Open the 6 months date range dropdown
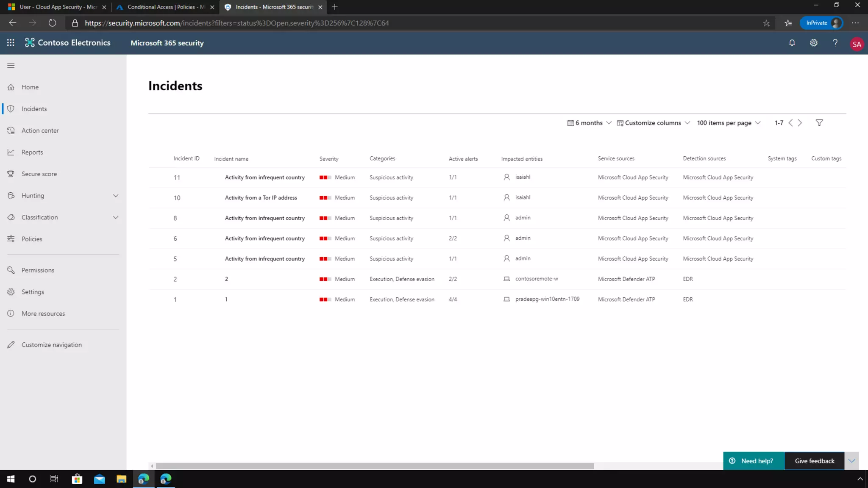868x488 pixels. (589, 123)
